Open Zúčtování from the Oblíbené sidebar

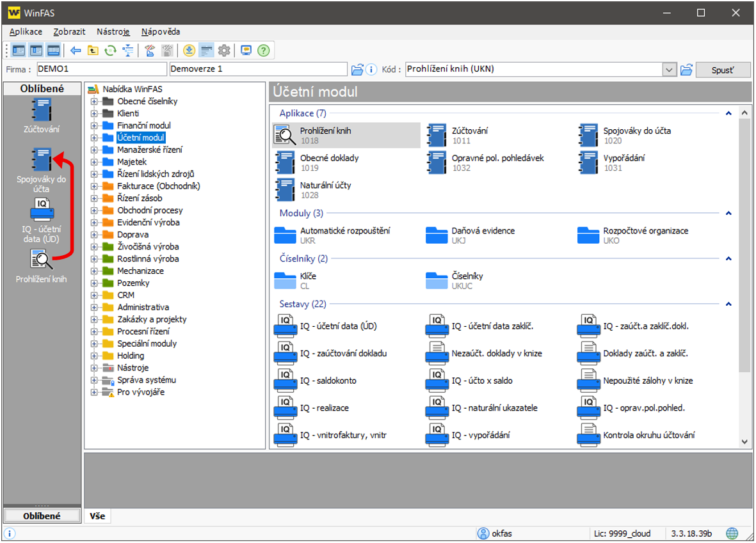point(42,116)
